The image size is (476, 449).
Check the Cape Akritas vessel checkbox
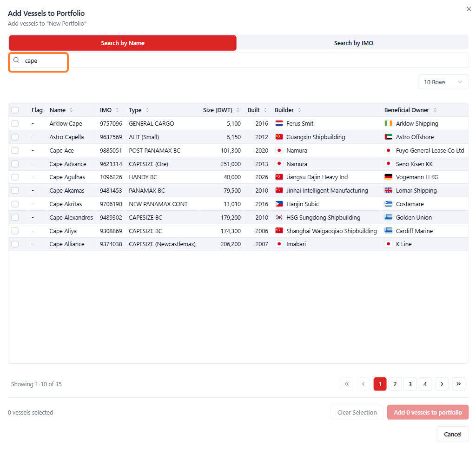(15, 204)
